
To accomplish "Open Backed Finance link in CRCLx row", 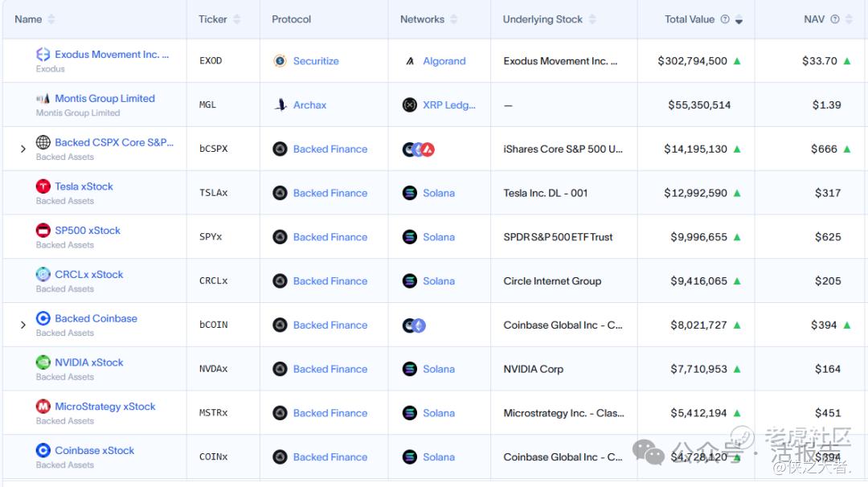I will click(x=330, y=281).
